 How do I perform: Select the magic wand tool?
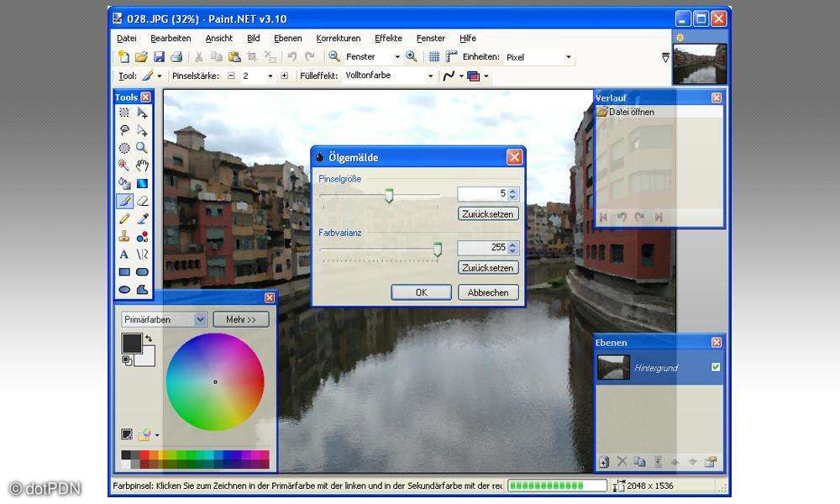click(x=123, y=164)
